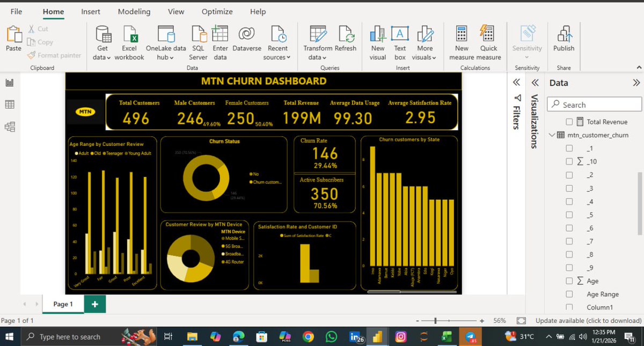Collapse the Data pane arrows
Image resolution: width=644 pixels, height=346 pixels.
pos(636,83)
